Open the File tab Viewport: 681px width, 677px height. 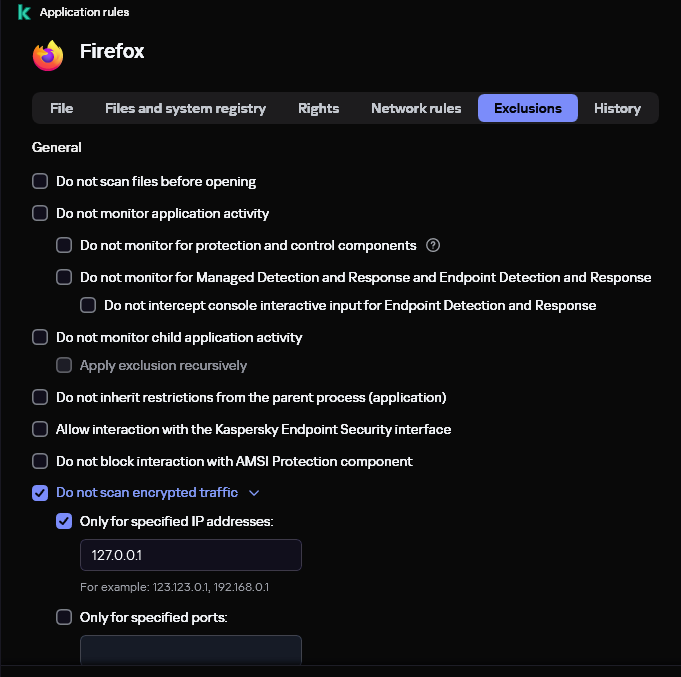coord(61,108)
